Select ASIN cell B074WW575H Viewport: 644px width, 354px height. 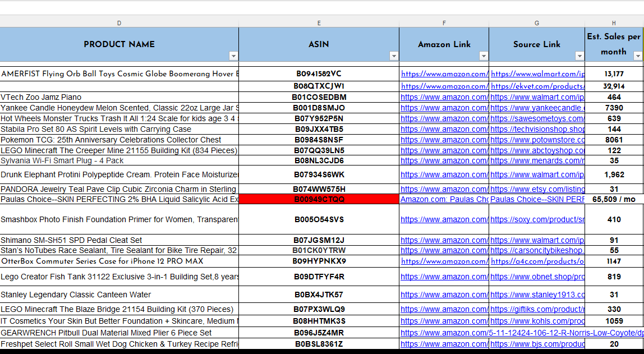click(x=319, y=189)
